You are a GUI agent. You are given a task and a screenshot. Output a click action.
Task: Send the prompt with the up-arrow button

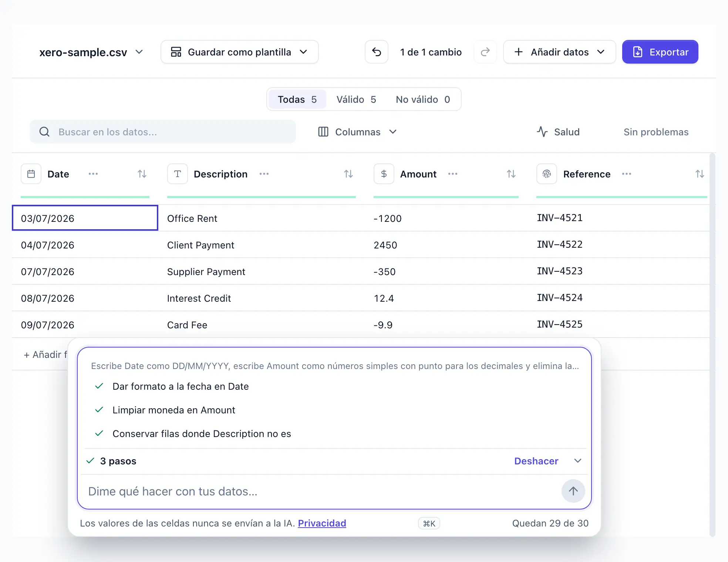tap(573, 491)
